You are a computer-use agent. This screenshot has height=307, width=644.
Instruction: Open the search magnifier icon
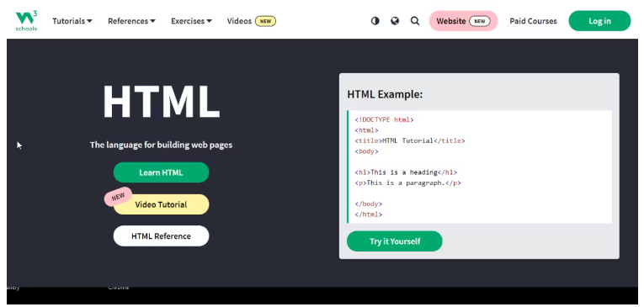[415, 21]
